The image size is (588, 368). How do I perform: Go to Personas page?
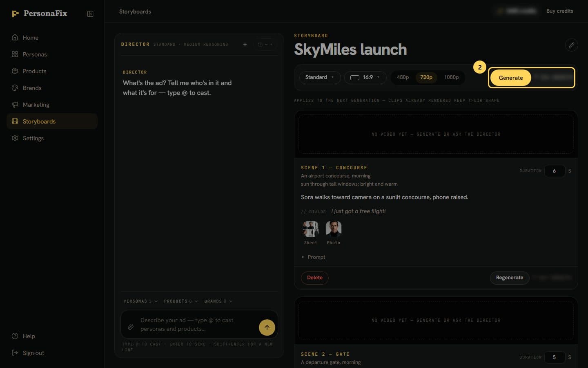(52, 54)
